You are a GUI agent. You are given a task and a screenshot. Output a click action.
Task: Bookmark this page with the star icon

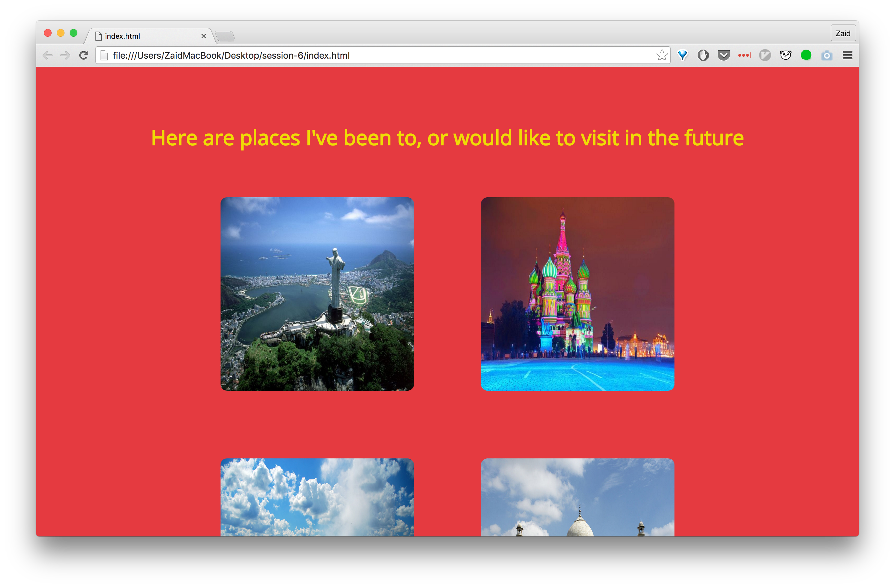pyautogui.click(x=662, y=55)
